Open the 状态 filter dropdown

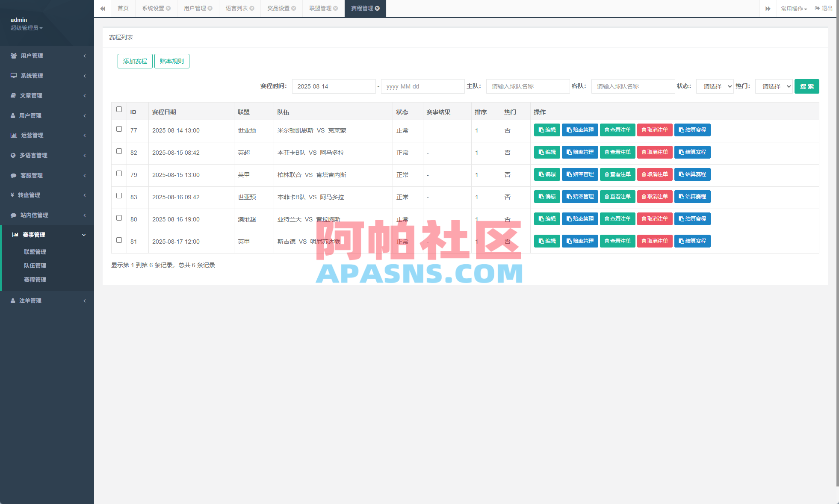click(714, 86)
